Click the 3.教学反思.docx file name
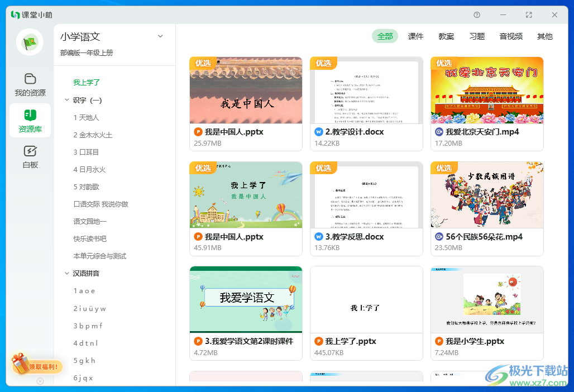The height and width of the screenshot is (392, 574). point(355,237)
